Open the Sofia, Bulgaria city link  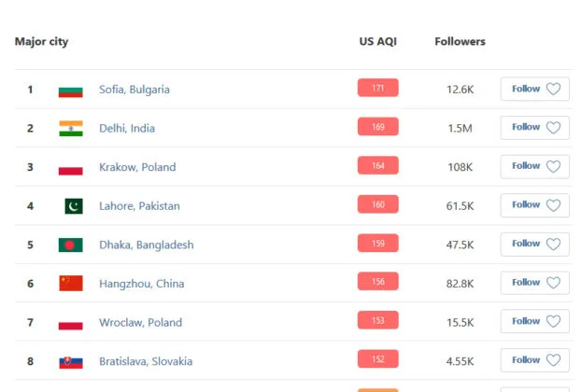(135, 91)
